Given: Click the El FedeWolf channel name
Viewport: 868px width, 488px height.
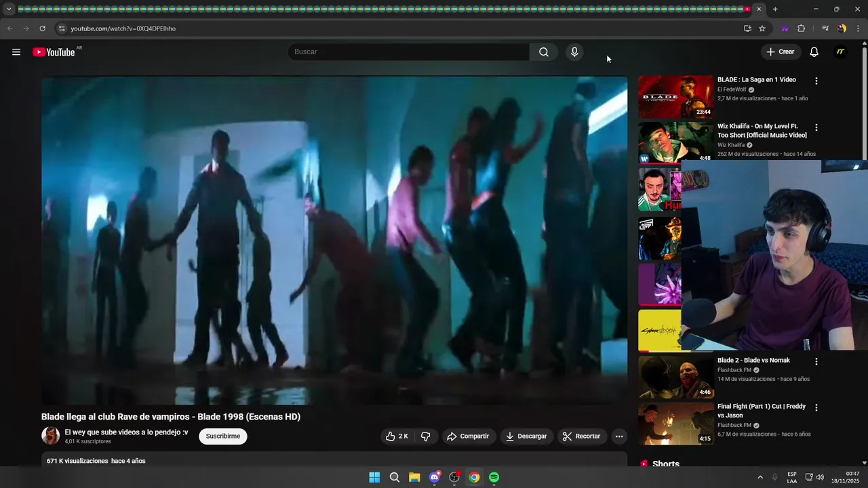Looking at the screenshot, I should pos(732,89).
